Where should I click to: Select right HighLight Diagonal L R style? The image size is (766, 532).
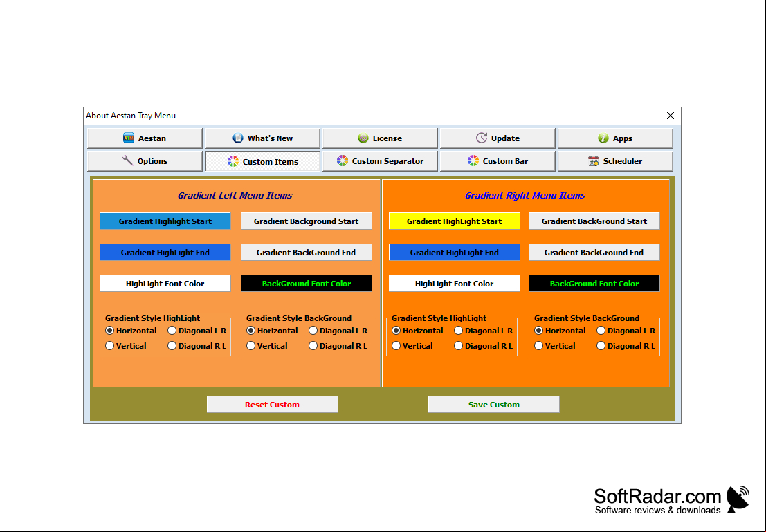pos(484,331)
